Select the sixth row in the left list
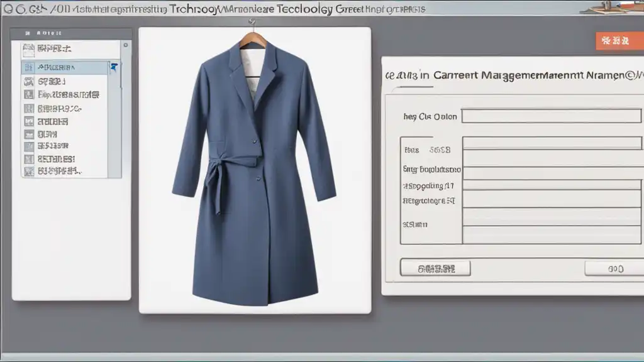Viewport: 644px width, 362px height. coord(63,121)
